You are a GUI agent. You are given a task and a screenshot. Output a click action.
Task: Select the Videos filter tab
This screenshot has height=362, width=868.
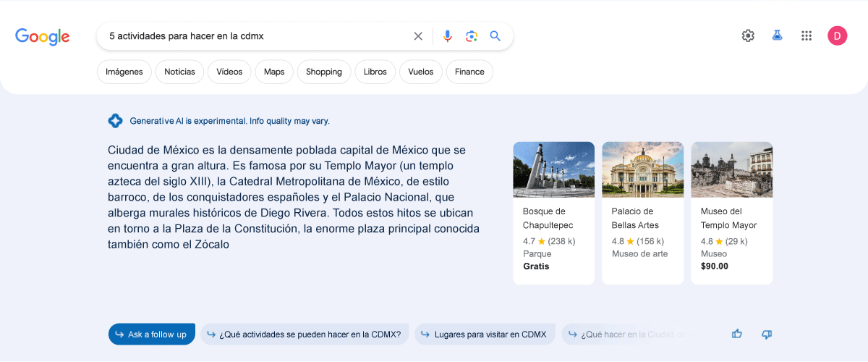[229, 72]
